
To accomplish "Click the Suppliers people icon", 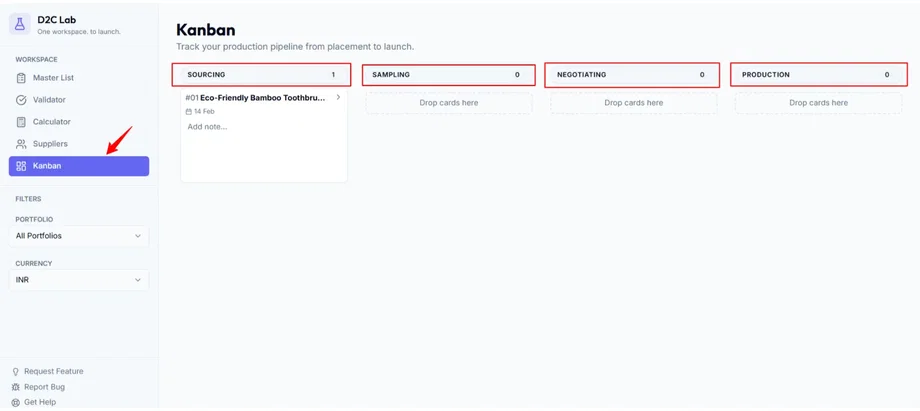I will (21, 144).
